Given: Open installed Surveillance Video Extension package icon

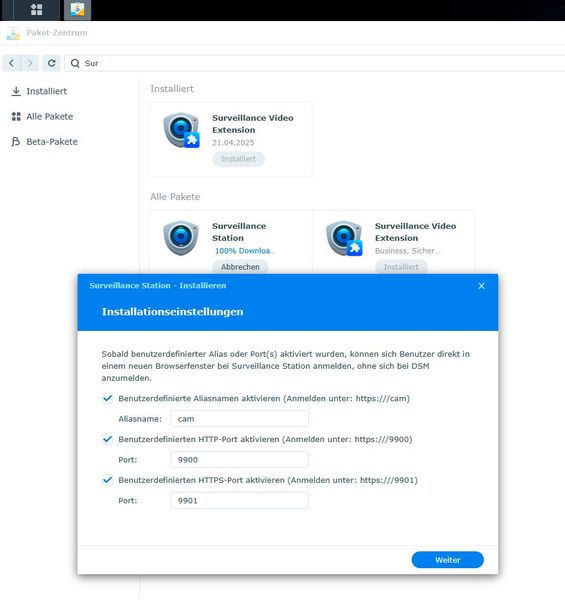Looking at the screenshot, I should (x=181, y=130).
